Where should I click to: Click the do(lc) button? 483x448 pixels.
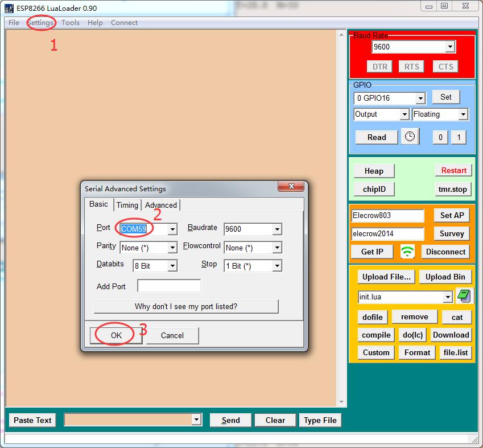(x=412, y=335)
